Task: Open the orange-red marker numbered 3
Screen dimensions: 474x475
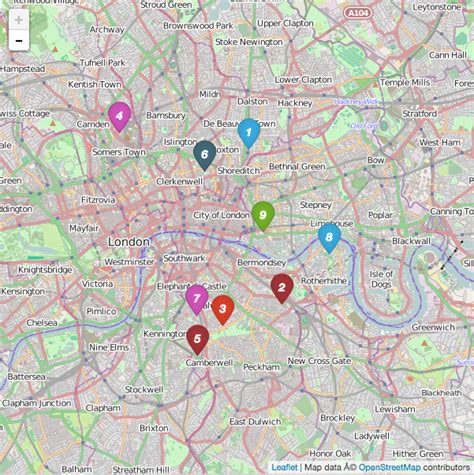Action: [223, 309]
